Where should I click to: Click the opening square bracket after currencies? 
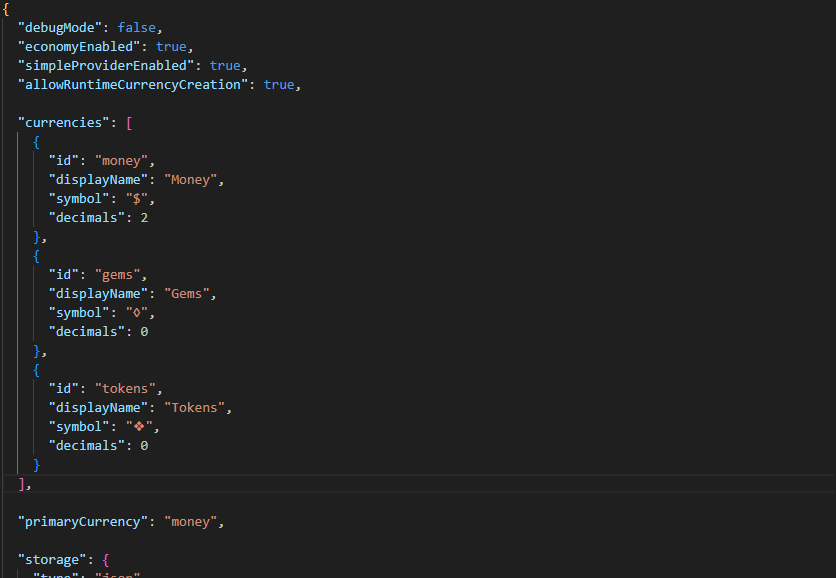(x=128, y=123)
